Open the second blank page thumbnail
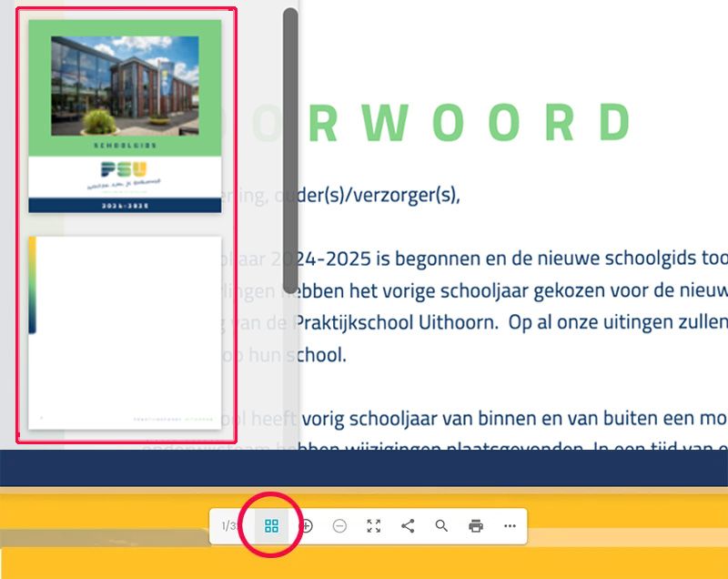The height and width of the screenshot is (579, 728). (125, 333)
